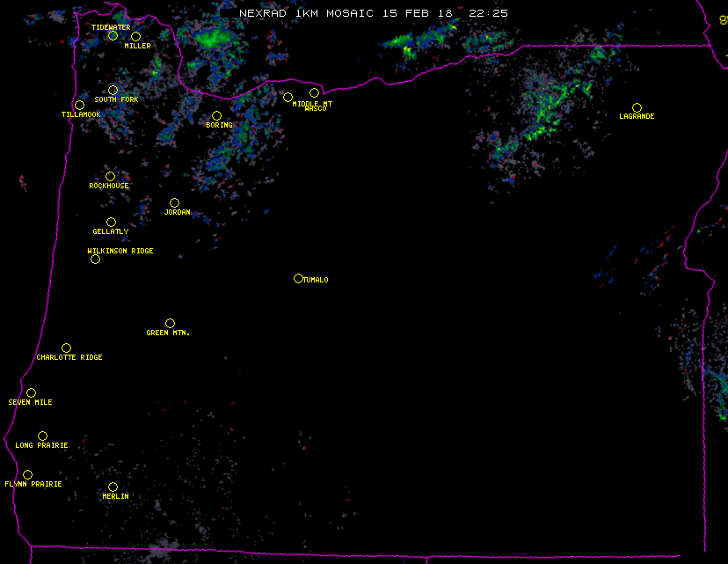Click the Charlotte Ridge station circle

click(66, 348)
